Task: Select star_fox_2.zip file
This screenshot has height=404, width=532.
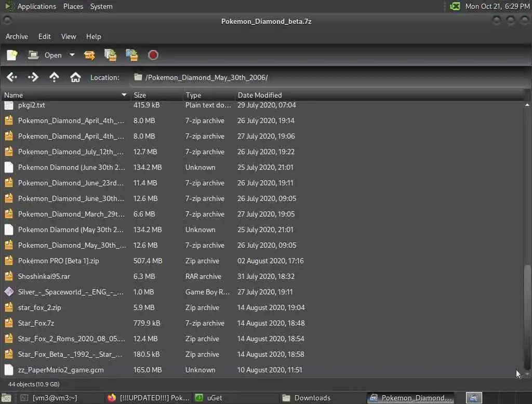Action: [263, 307]
